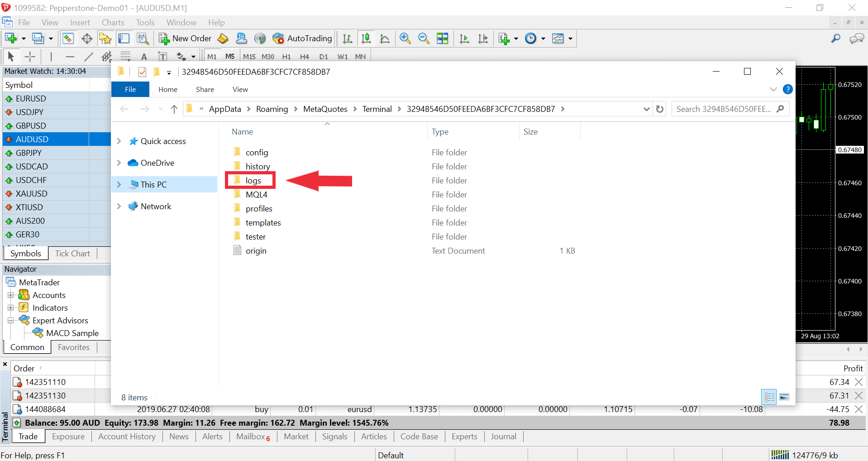Screen dimensions: 868x461
Task: Switch to M5 timeframe
Action: tap(230, 57)
